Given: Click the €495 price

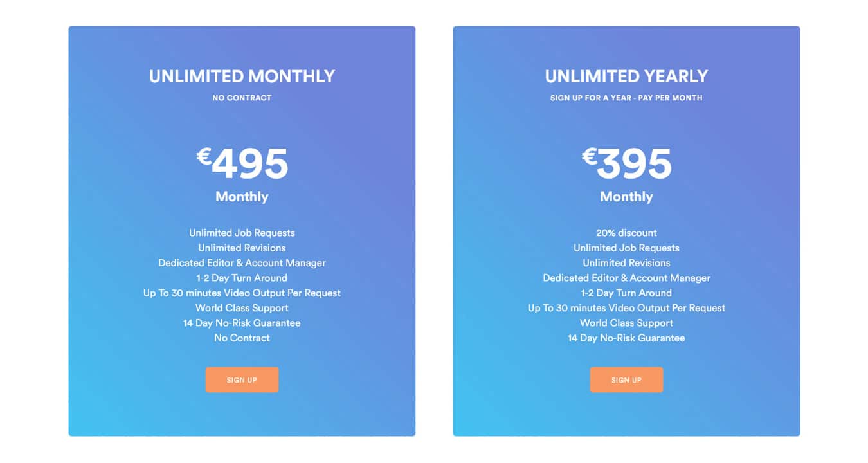Looking at the screenshot, I should pyautogui.click(x=242, y=163).
